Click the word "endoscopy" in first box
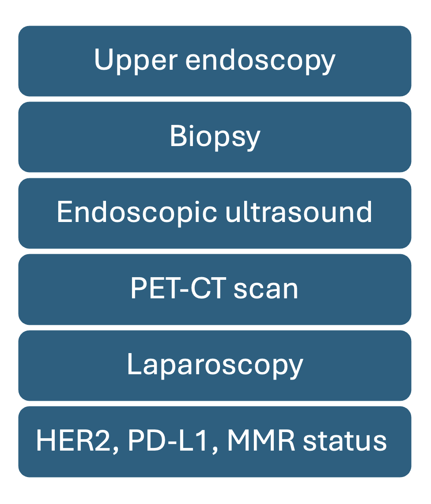The width and height of the screenshot is (431, 504). tap(261, 61)
